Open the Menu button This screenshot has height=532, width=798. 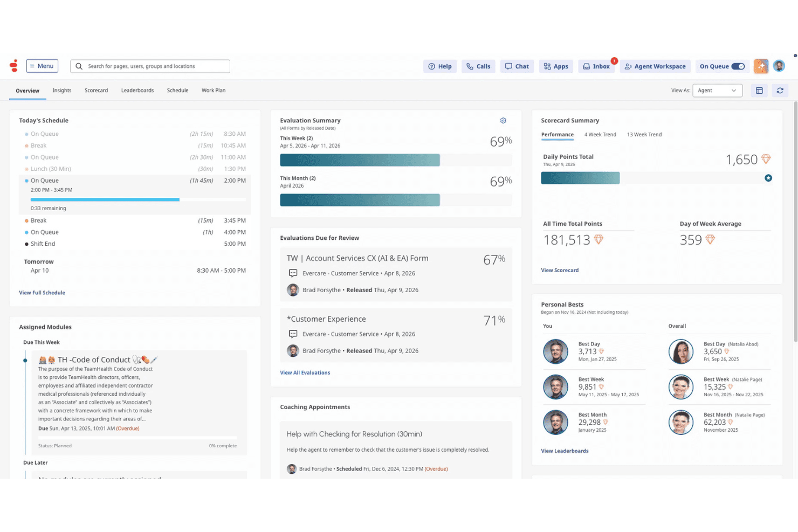pyautogui.click(x=42, y=66)
